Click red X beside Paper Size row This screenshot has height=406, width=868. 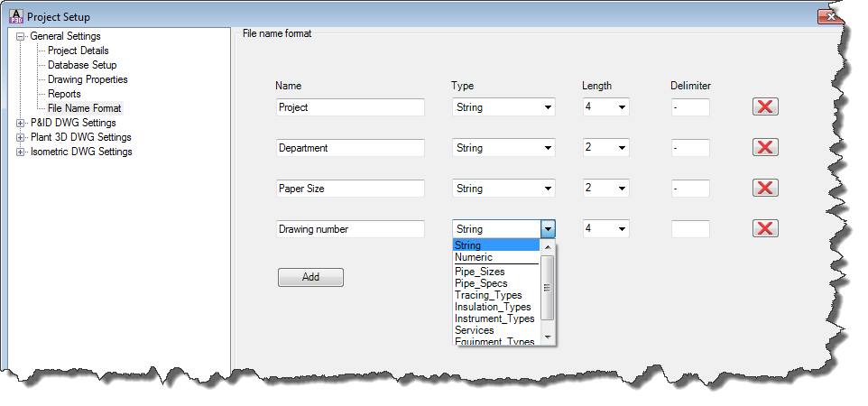(x=765, y=188)
